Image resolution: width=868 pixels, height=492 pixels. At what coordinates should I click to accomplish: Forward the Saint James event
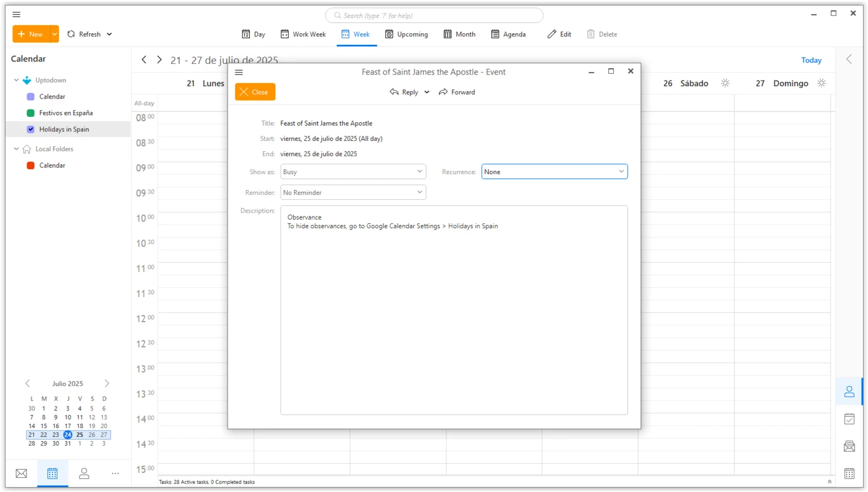[x=457, y=92]
